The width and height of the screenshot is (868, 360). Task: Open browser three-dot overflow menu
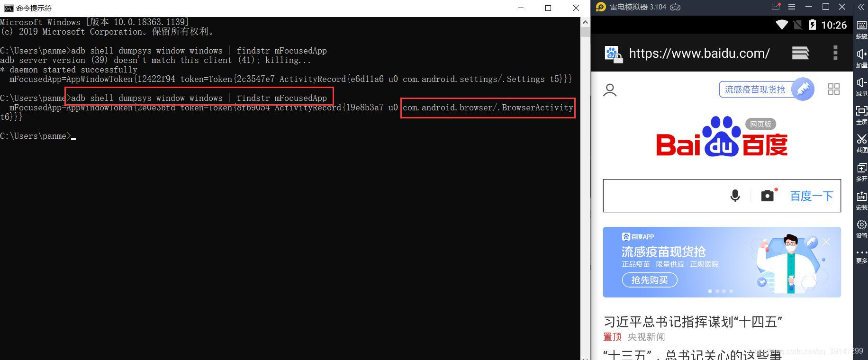(x=835, y=53)
